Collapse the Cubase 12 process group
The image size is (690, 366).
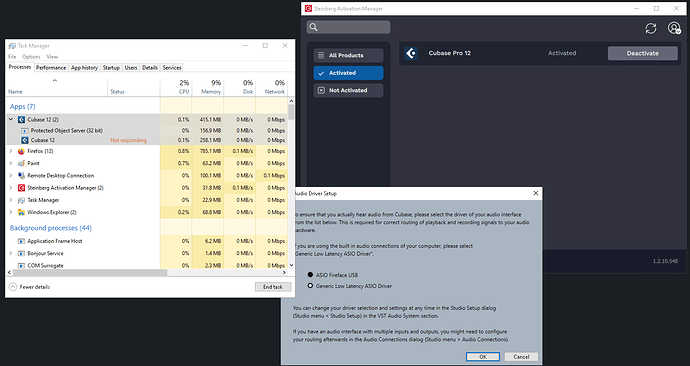click(11, 119)
